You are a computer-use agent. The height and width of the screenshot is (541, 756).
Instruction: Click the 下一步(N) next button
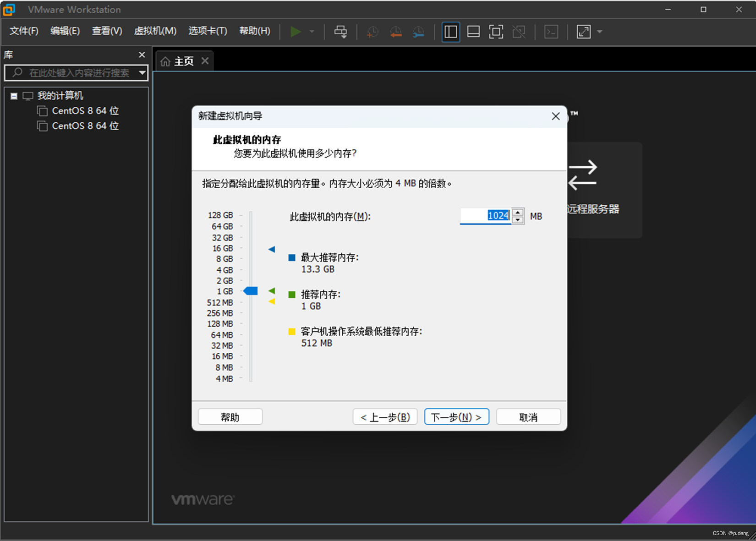[x=456, y=417]
